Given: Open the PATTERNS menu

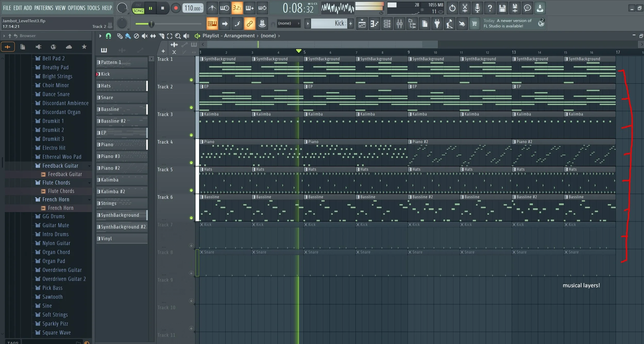Looking at the screenshot, I should [44, 8].
